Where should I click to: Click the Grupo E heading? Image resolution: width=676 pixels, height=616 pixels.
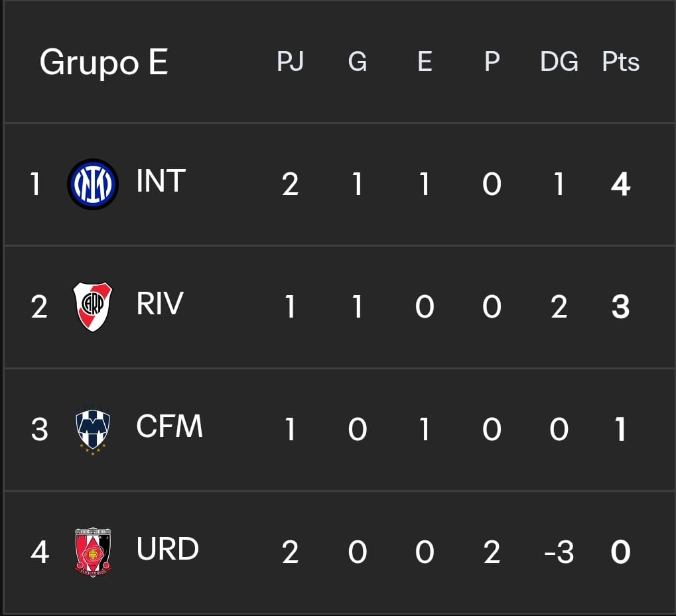(x=103, y=63)
